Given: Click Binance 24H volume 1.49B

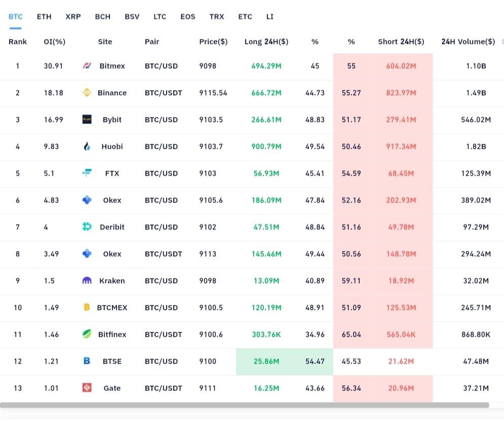Looking at the screenshot, I should pyautogui.click(x=476, y=93).
